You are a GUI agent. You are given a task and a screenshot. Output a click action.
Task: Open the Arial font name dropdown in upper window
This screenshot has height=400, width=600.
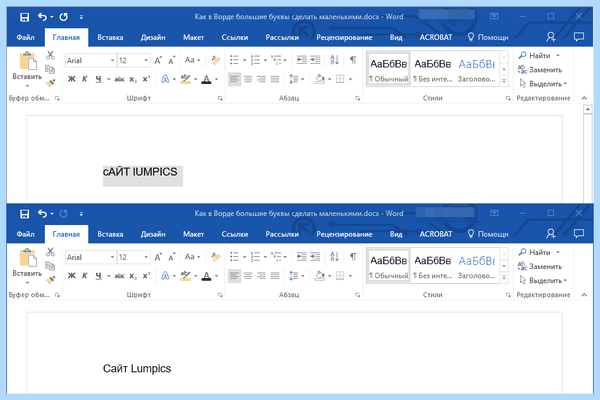coord(112,60)
